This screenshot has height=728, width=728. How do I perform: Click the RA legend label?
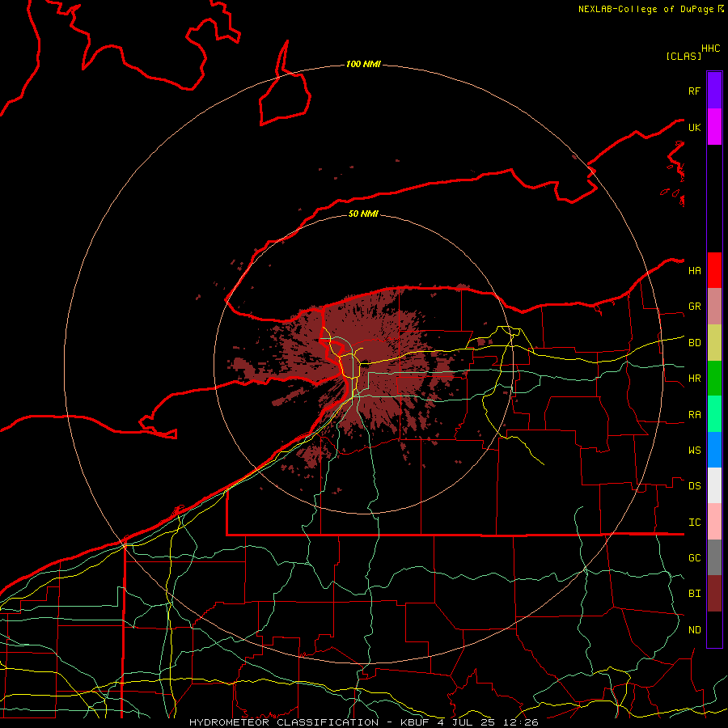[695, 415]
